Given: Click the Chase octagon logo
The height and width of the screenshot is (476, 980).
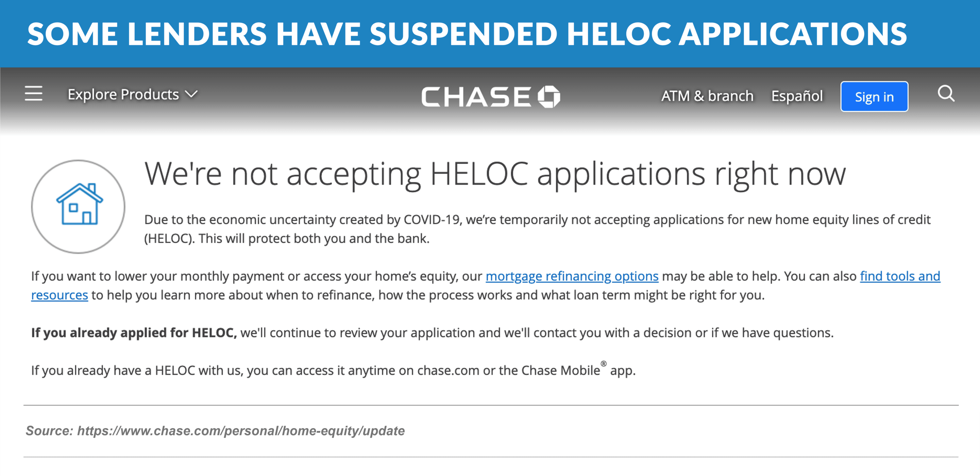Looking at the screenshot, I should (548, 97).
